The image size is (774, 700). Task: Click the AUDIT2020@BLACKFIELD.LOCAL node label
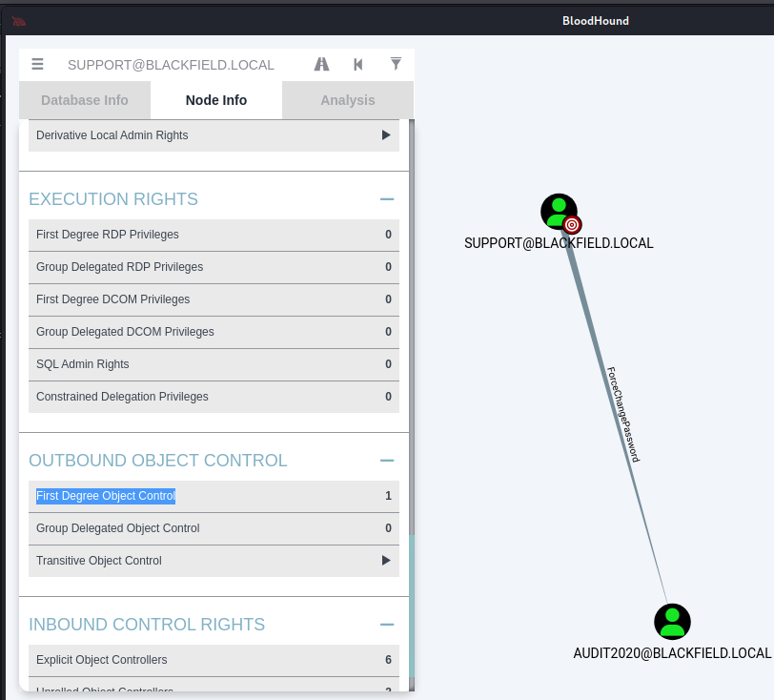click(672, 653)
